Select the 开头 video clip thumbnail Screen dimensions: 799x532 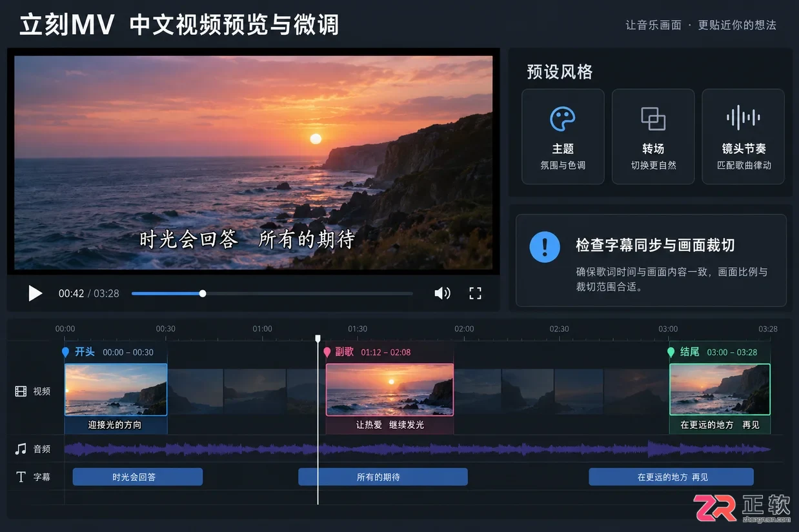(116, 389)
